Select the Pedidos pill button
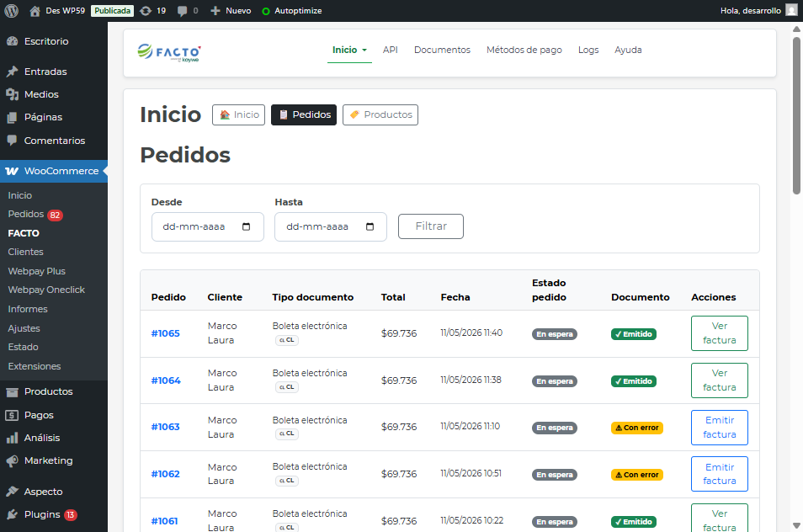 304,114
